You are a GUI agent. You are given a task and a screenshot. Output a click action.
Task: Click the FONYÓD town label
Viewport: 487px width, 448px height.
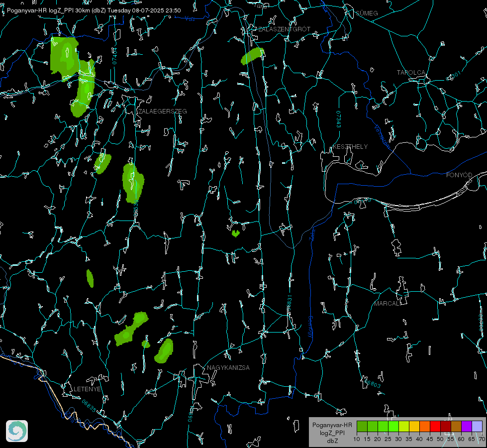coord(459,175)
